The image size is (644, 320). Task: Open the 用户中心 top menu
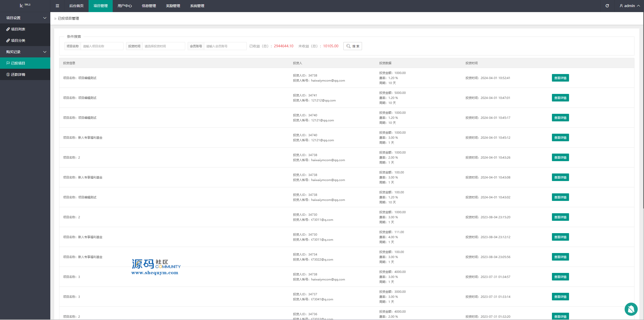tap(125, 6)
